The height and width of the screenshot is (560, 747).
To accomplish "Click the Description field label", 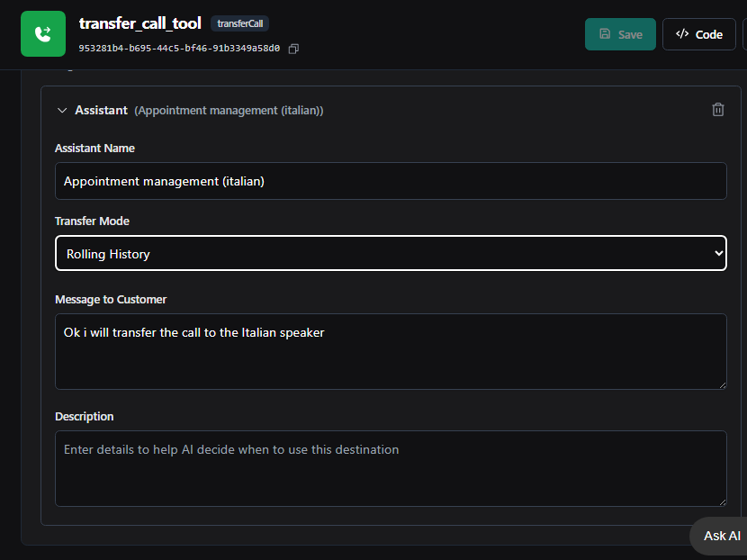I will tap(85, 417).
